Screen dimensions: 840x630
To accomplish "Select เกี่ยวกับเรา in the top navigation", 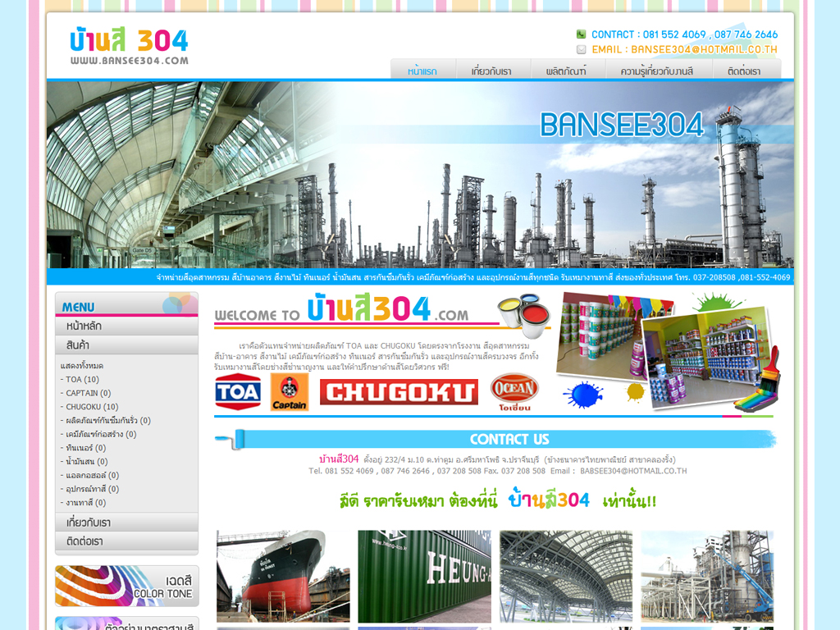I will click(491, 71).
